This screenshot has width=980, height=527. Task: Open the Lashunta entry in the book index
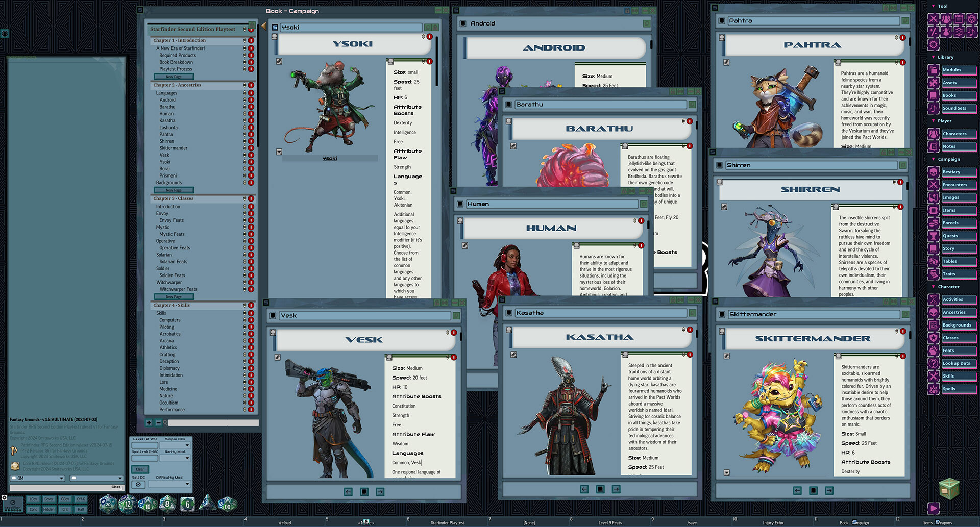(168, 128)
